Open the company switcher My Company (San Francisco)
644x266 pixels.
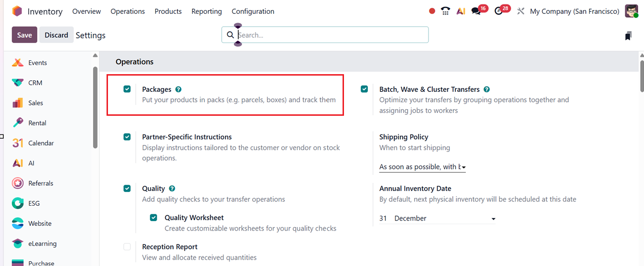point(575,11)
